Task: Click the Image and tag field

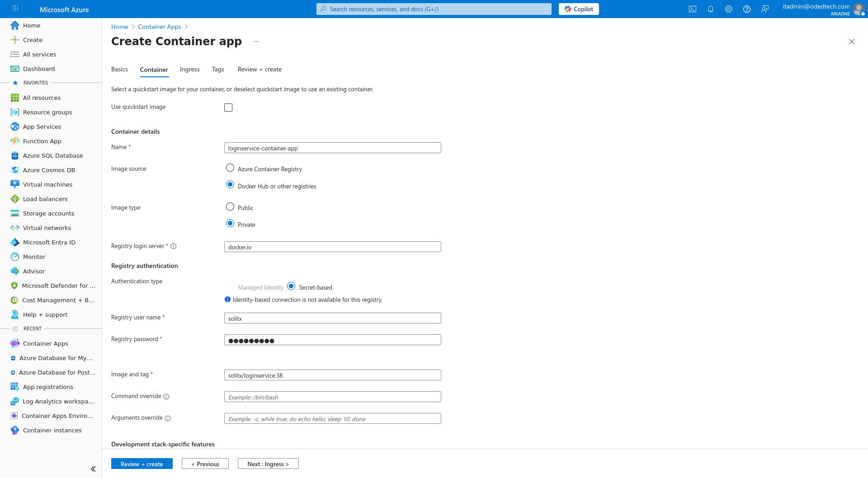Action: tap(333, 375)
